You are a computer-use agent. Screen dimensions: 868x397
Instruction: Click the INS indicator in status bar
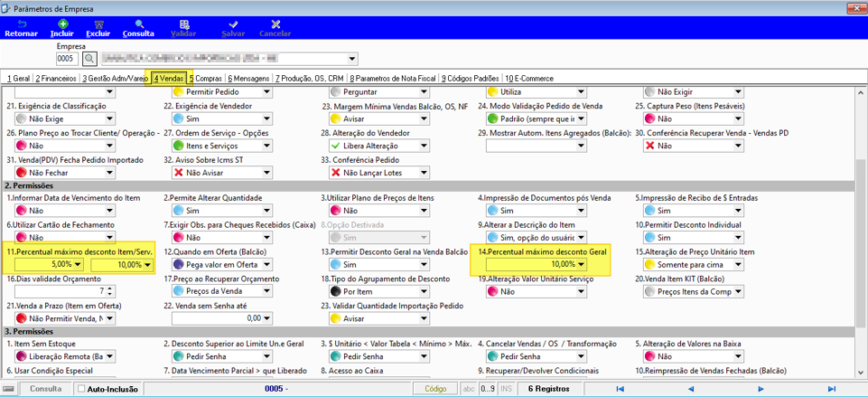[x=506, y=389]
